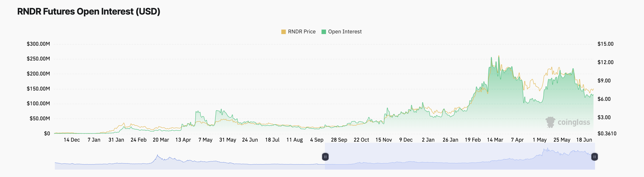The width and height of the screenshot is (644, 177).
Task: Click the $12.00 price axis label
Action: coord(606,62)
